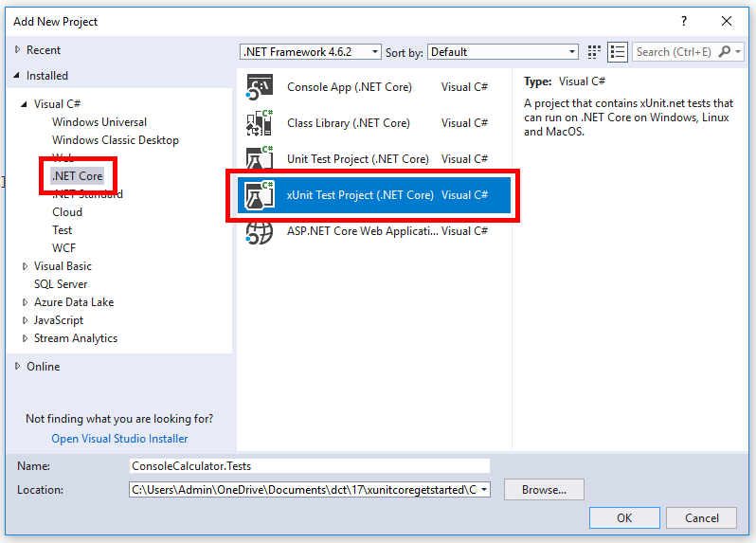Select the .NET Core category

pyautogui.click(x=78, y=176)
